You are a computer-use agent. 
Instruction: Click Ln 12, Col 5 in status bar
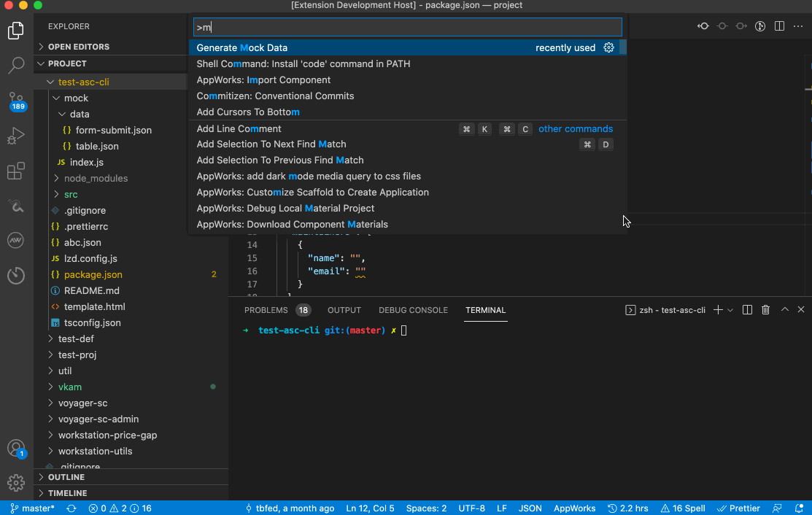pyautogui.click(x=370, y=508)
